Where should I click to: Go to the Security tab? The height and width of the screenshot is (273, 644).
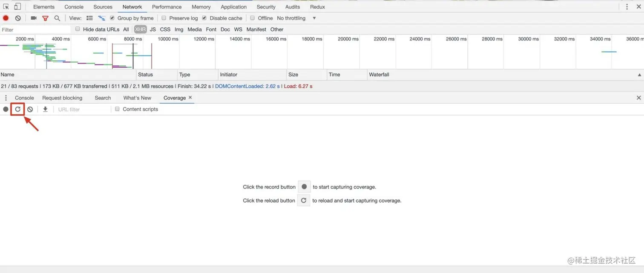pyautogui.click(x=266, y=7)
